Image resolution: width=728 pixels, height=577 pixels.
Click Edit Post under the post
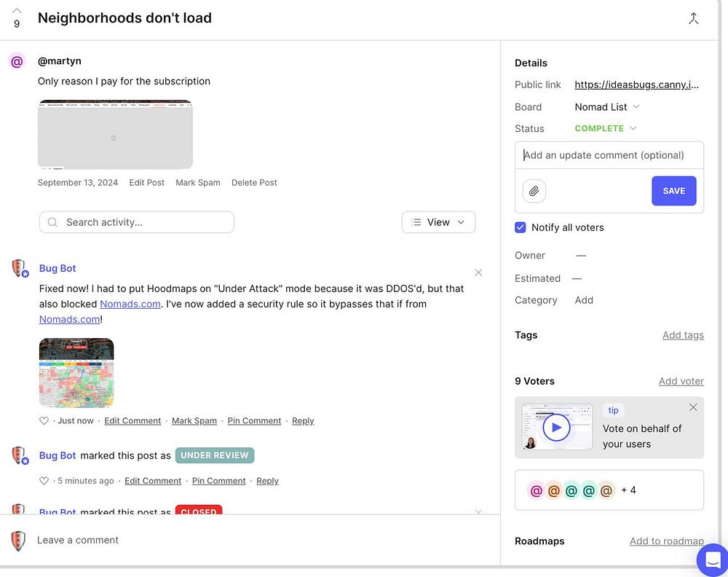(x=147, y=183)
